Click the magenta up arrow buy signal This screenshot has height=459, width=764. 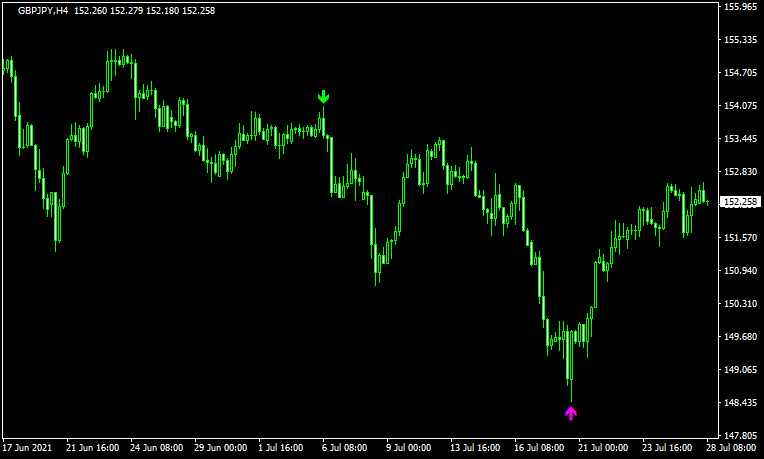tap(571, 412)
